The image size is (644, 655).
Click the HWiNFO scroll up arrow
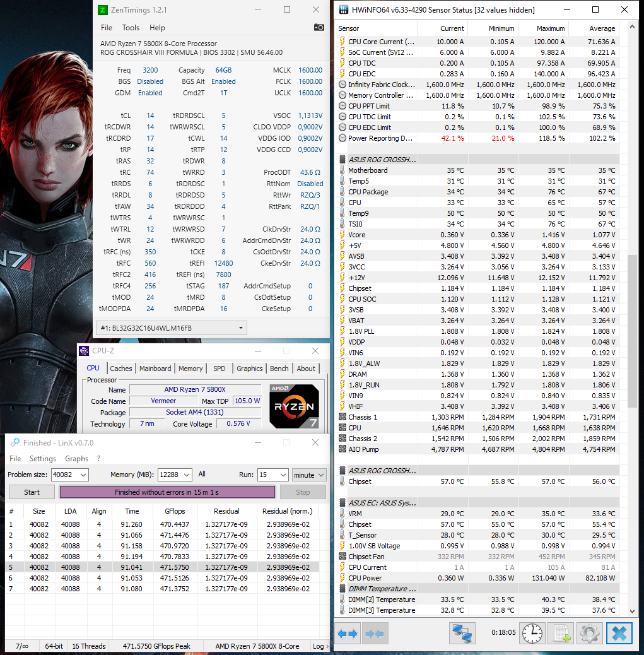pos(632,27)
